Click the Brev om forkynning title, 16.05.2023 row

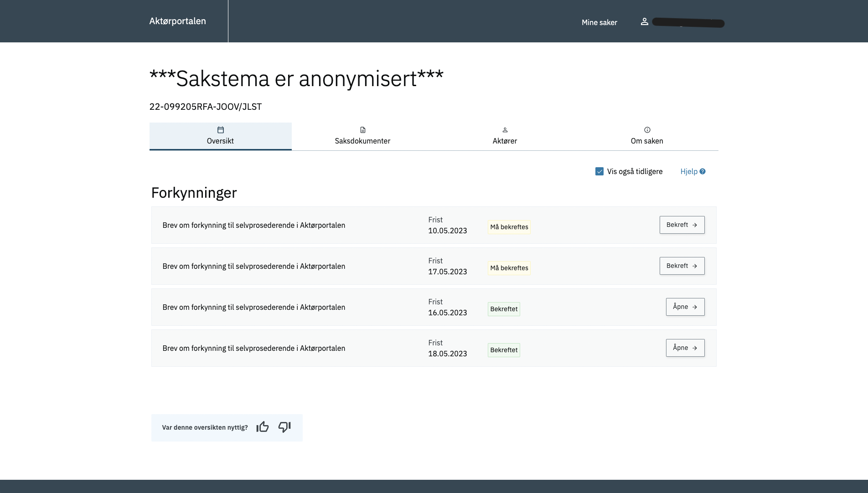coord(254,307)
